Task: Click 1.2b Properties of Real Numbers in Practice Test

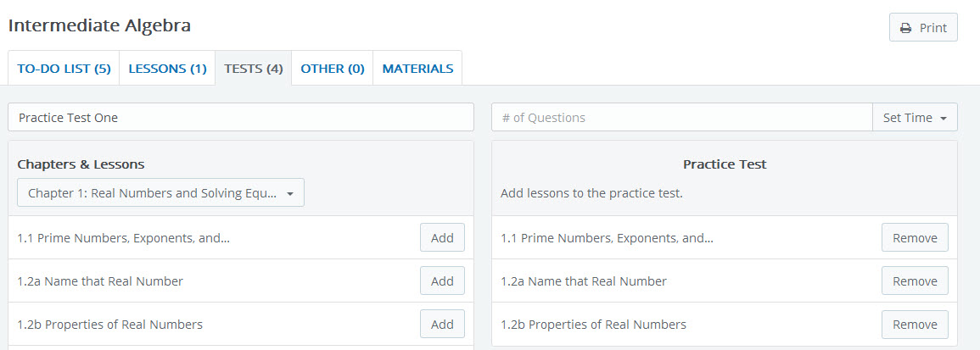Action: click(x=593, y=325)
